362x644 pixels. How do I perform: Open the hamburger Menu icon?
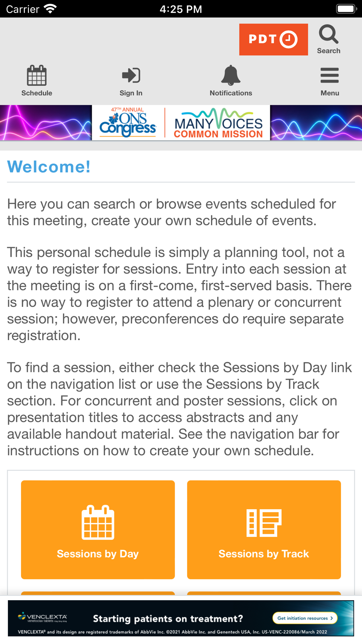click(329, 75)
